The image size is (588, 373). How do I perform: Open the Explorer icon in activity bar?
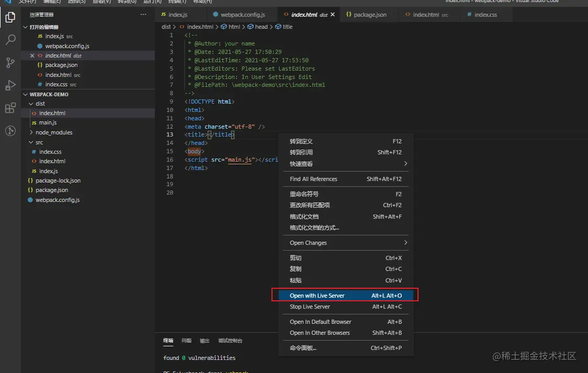[10, 17]
